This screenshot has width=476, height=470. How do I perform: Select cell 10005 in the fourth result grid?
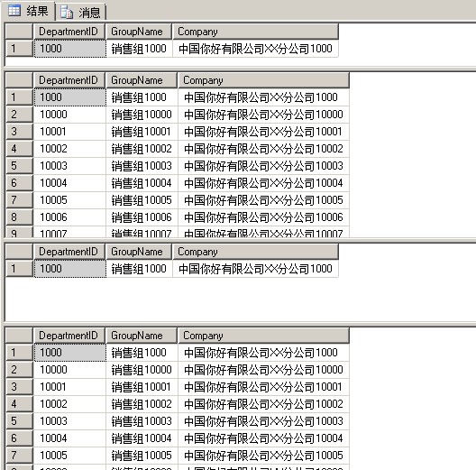pos(69,455)
